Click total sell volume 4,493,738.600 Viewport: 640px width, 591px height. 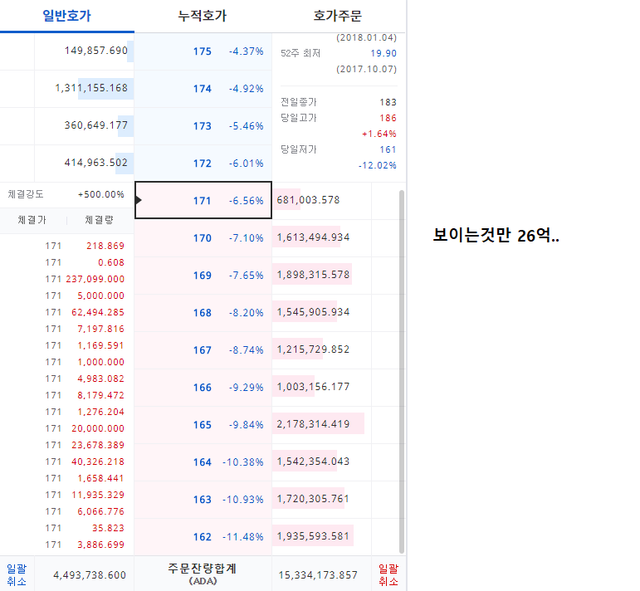click(x=89, y=575)
